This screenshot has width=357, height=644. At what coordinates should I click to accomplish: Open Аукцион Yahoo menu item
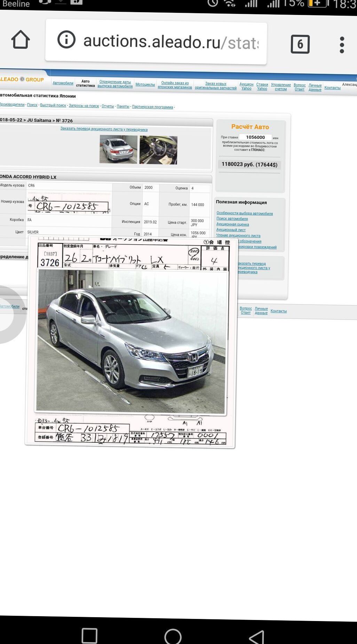click(x=246, y=86)
